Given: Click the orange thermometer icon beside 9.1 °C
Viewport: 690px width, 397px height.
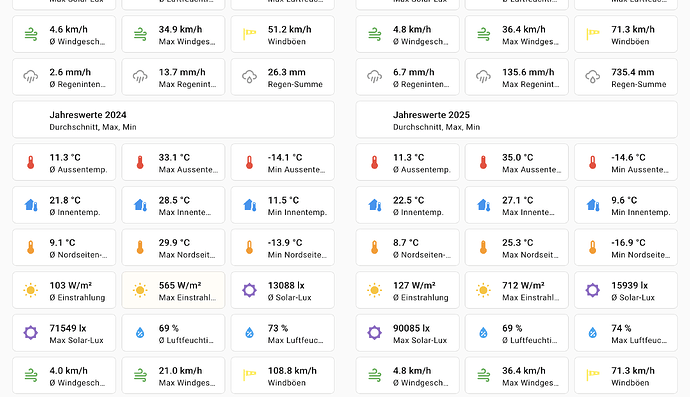Looking at the screenshot, I should click(31, 247).
